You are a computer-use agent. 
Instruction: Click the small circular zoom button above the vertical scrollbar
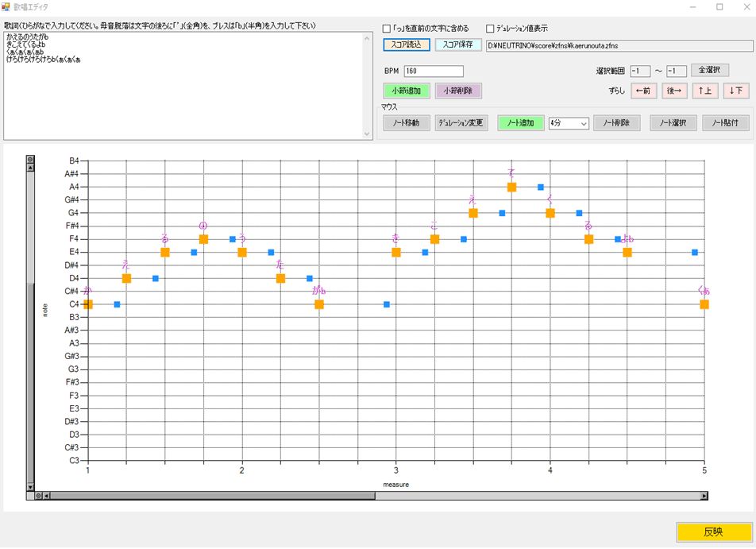tap(31, 160)
